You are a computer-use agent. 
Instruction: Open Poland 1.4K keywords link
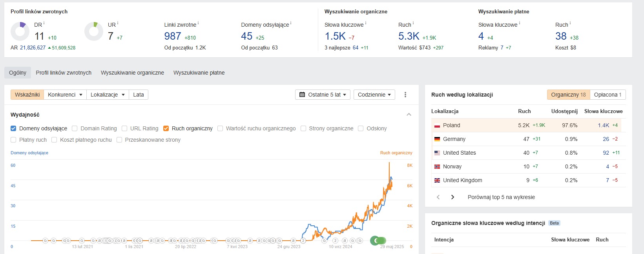coord(604,125)
